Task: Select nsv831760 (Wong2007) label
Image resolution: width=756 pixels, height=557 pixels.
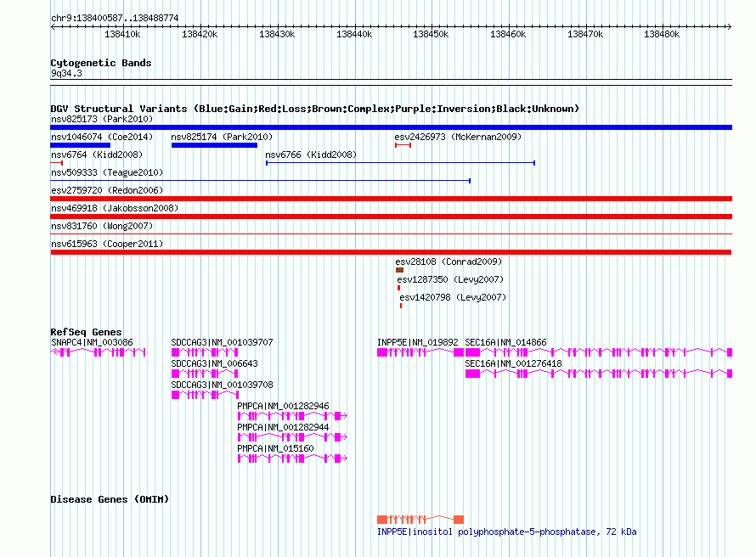Action: 102,226
